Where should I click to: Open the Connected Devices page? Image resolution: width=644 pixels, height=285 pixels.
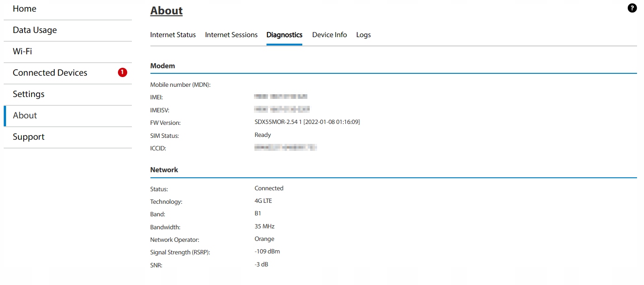point(50,73)
